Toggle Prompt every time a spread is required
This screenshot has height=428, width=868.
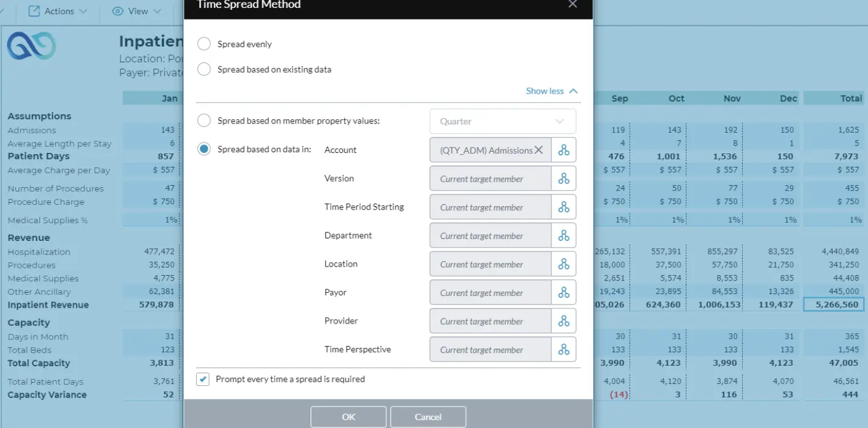pyautogui.click(x=203, y=379)
